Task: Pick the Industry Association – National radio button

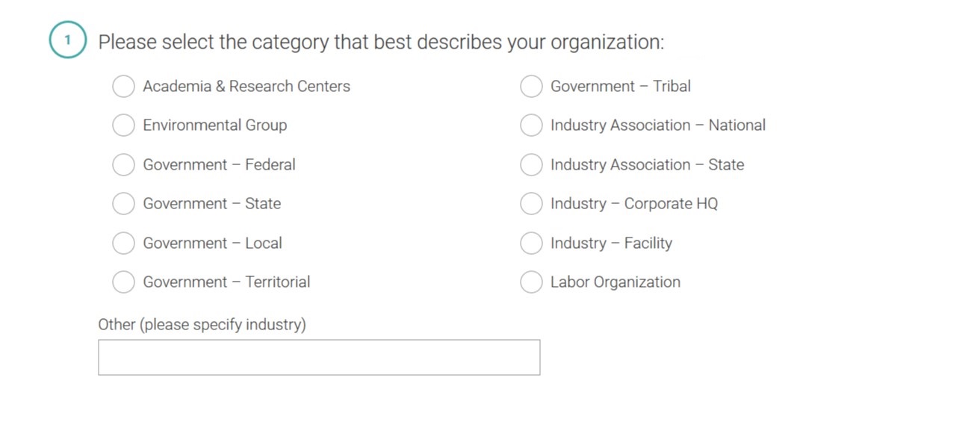Action: click(531, 125)
